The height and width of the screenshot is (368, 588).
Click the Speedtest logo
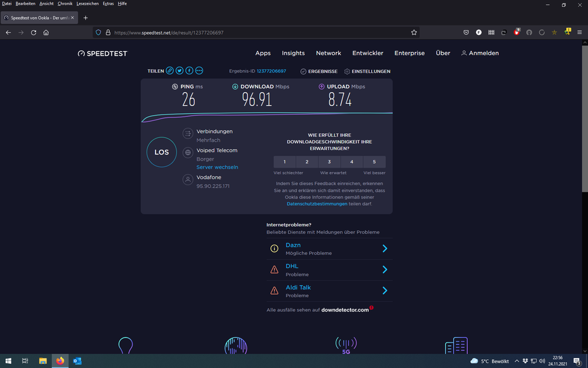tap(103, 53)
